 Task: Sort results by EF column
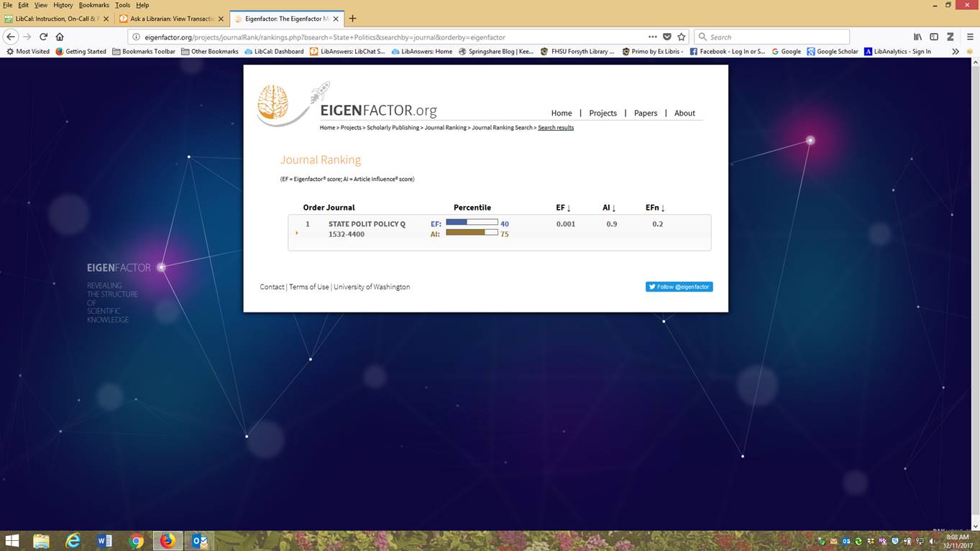pyautogui.click(x=563, y=208)
